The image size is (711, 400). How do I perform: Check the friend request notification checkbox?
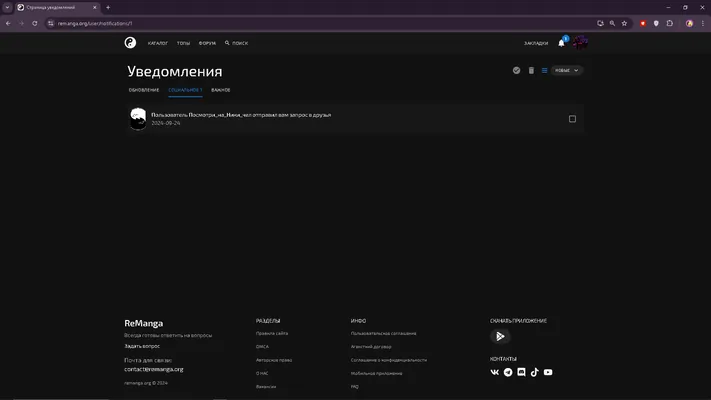(x=572, y=119)
